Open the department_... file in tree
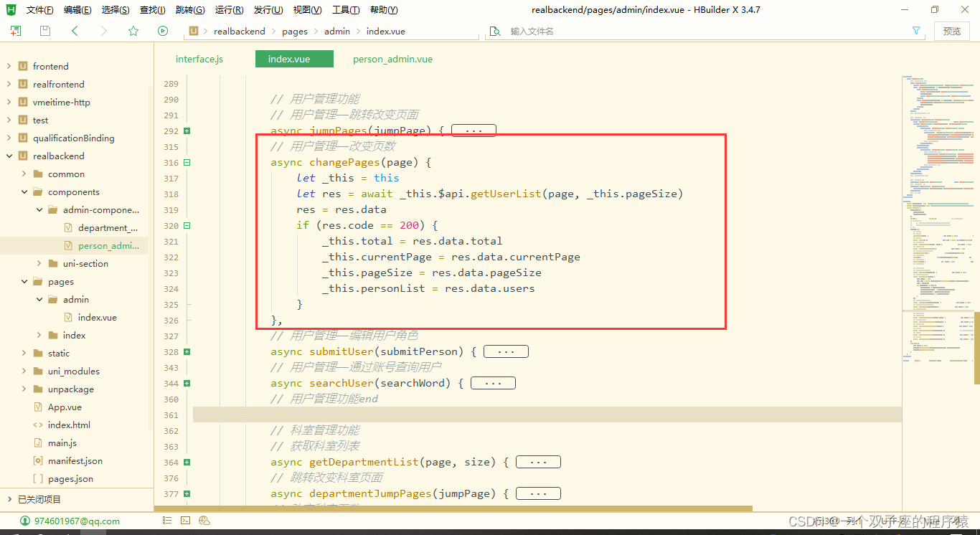The height and width of the screenshot is (535, 980). (x=108, y=227)
